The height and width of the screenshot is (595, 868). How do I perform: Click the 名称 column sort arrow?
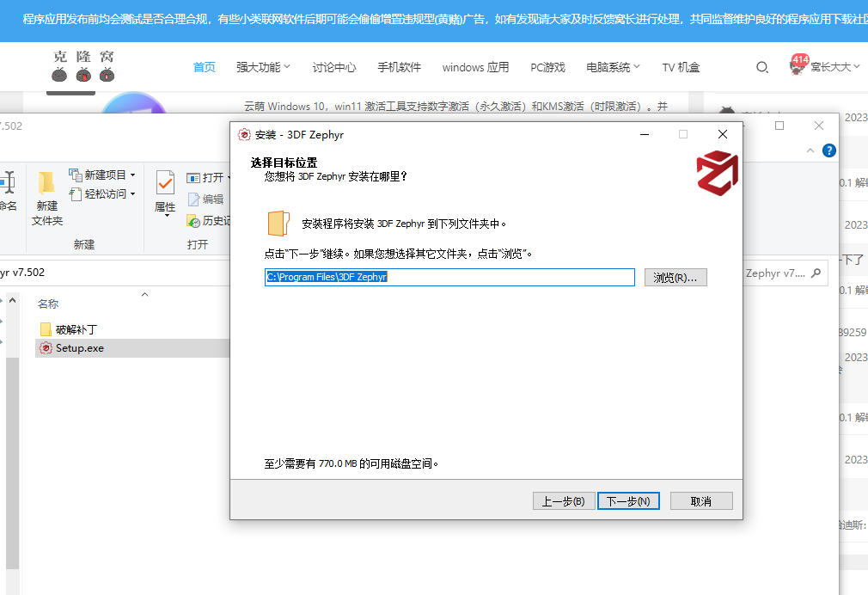coord(145,295)
